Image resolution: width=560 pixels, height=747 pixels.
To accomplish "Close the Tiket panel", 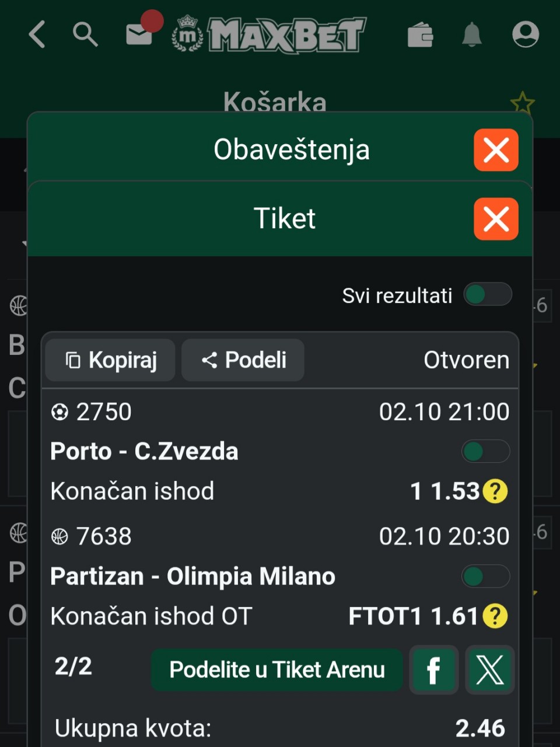I will 496,219.
